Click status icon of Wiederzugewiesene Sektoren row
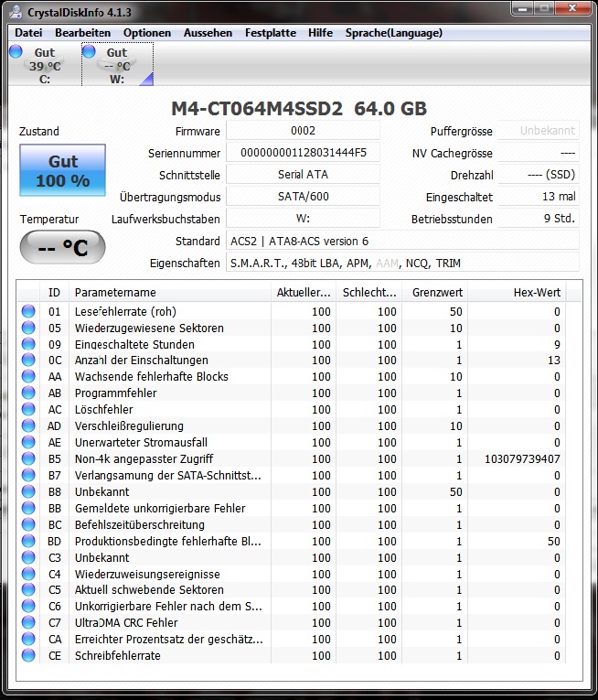The image size is (598, 700). (28, 328)
